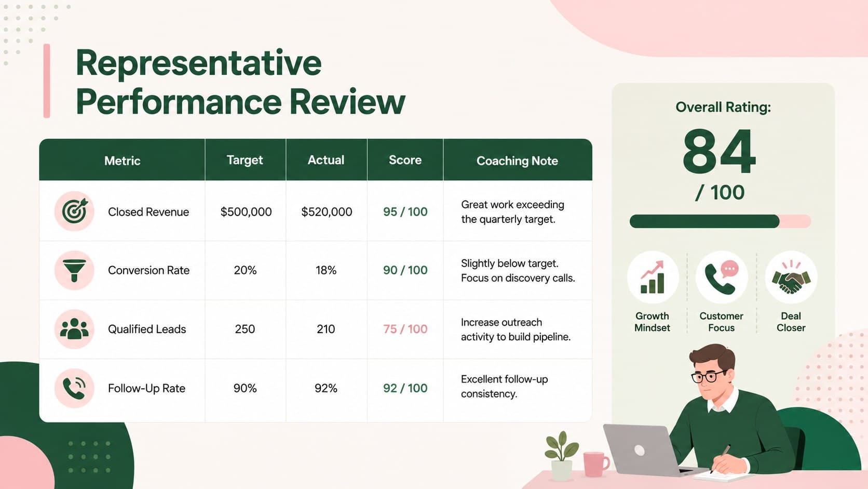Click the Customer Focus phone chat icon
Viewport: 868px width, 489px height.
click(x=722, y=277)
